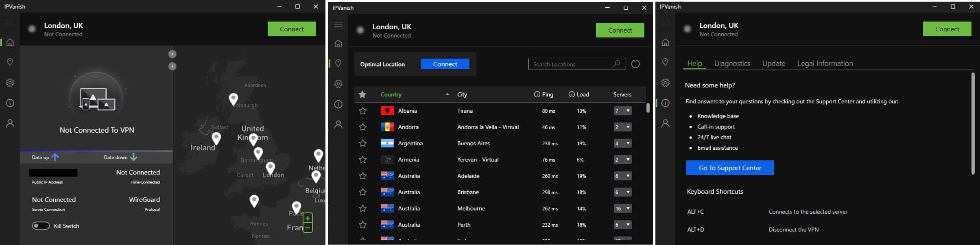Open Info icon in middle window
The width and height of the screenshot is (980, 245).
338,104
